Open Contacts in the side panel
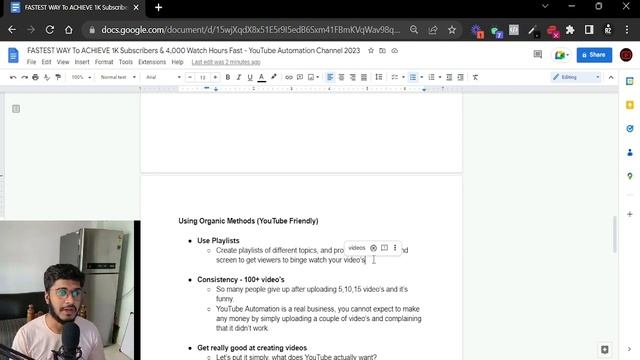 point(630,152)
